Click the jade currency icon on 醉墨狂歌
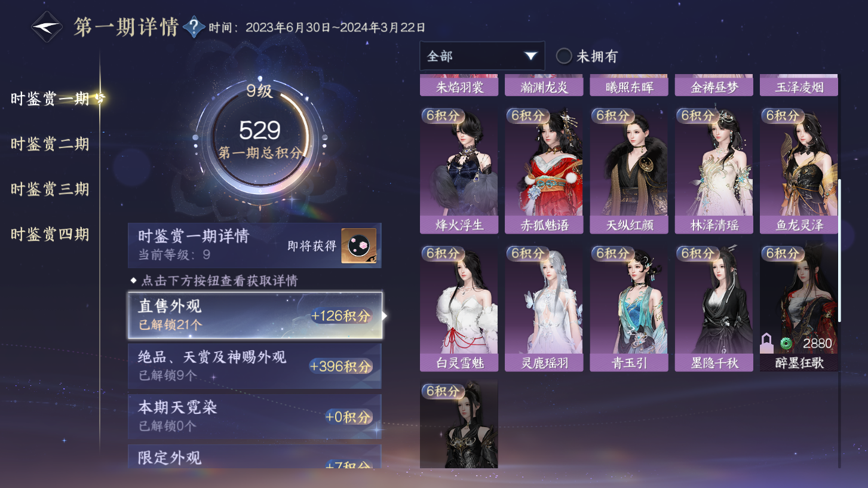 (x=786, y=343)
